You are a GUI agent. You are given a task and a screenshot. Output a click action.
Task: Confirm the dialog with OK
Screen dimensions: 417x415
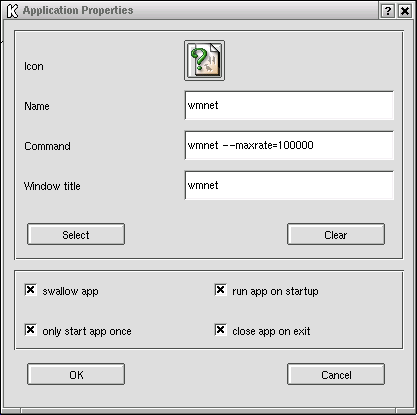click(76, 374)
